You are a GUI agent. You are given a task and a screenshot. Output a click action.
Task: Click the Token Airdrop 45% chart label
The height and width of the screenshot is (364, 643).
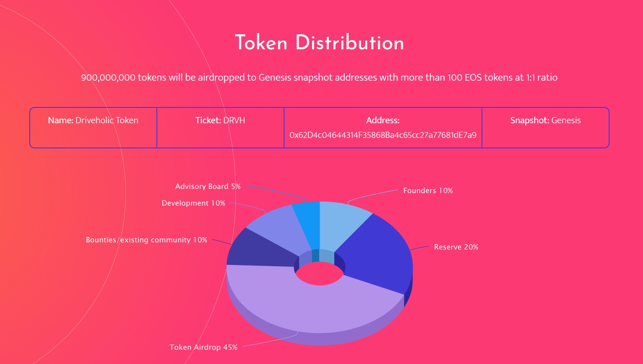point(203,347)
